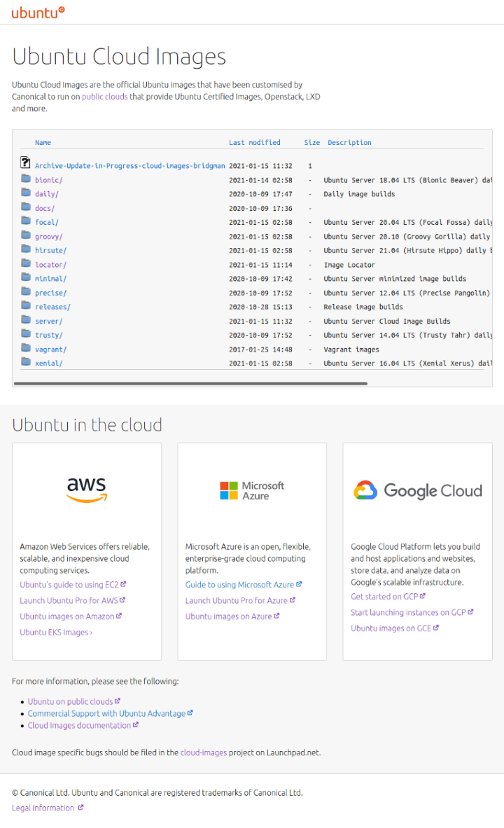Open the daily/ directory link
The height and width of the screenshot is (828, 504).
47,194
